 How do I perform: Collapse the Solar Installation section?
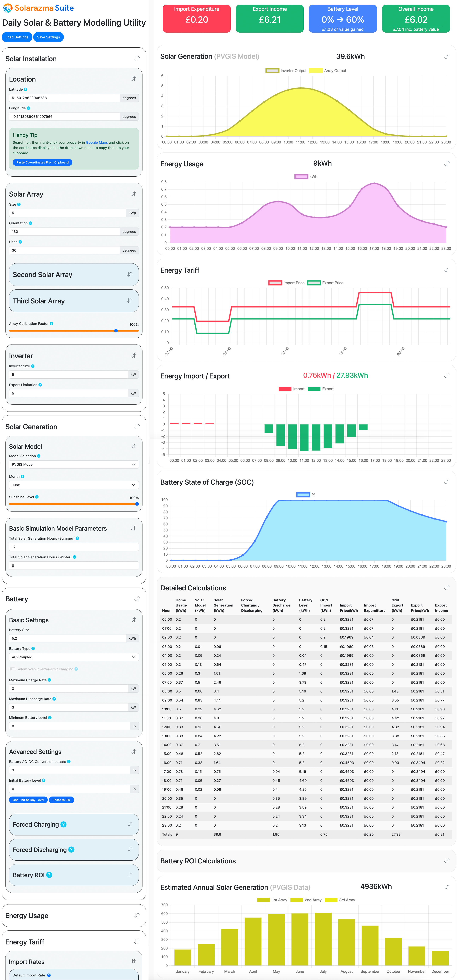point(137,59)
